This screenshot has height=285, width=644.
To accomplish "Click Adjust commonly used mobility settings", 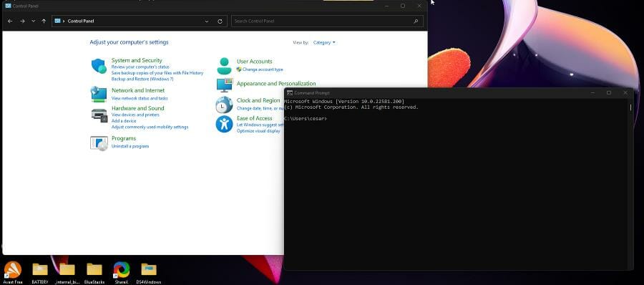I will click(x=150, y=127).
